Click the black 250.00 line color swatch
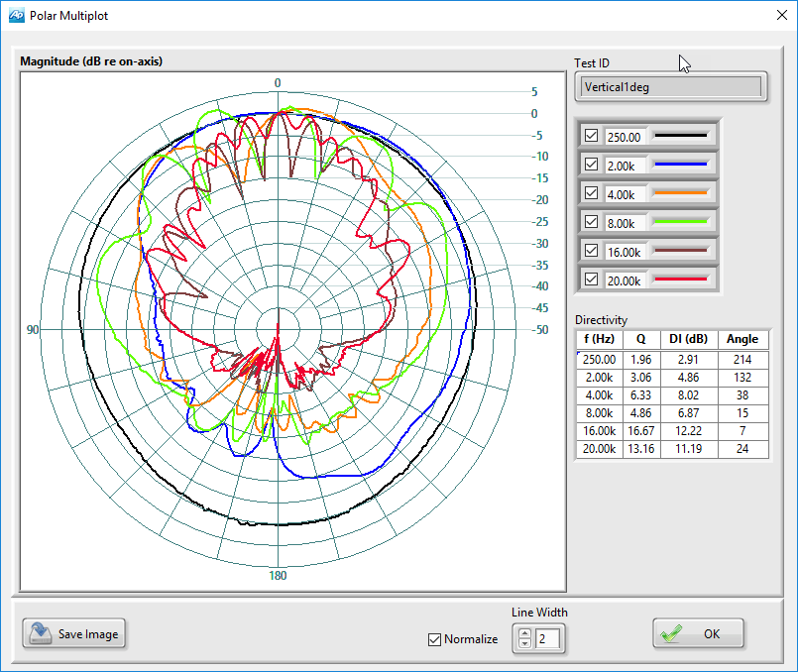798x672 pixels. pos(680,136)
